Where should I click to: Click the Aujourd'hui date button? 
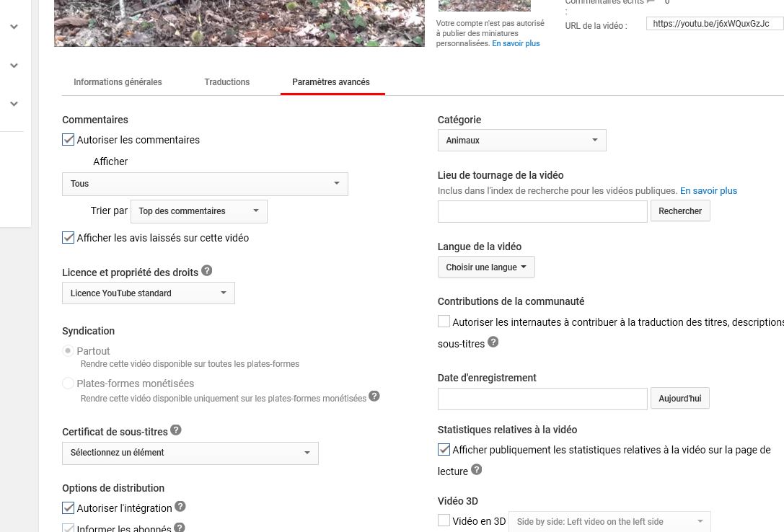679,399
